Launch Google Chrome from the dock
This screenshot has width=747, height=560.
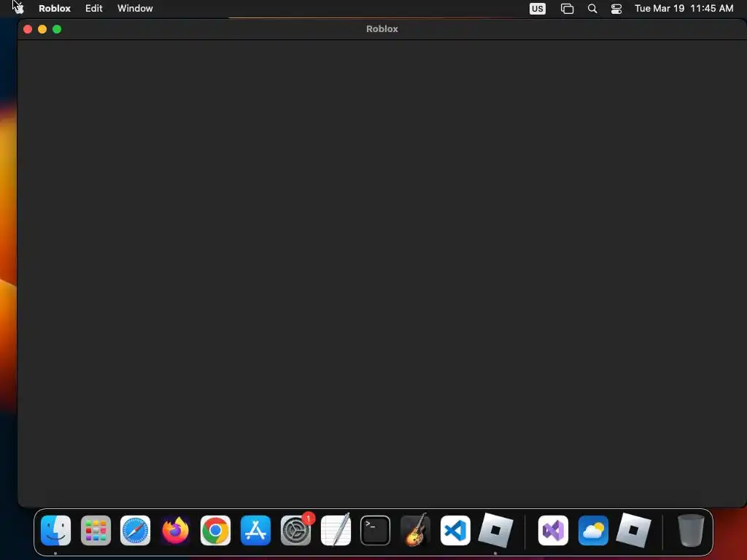215,530
